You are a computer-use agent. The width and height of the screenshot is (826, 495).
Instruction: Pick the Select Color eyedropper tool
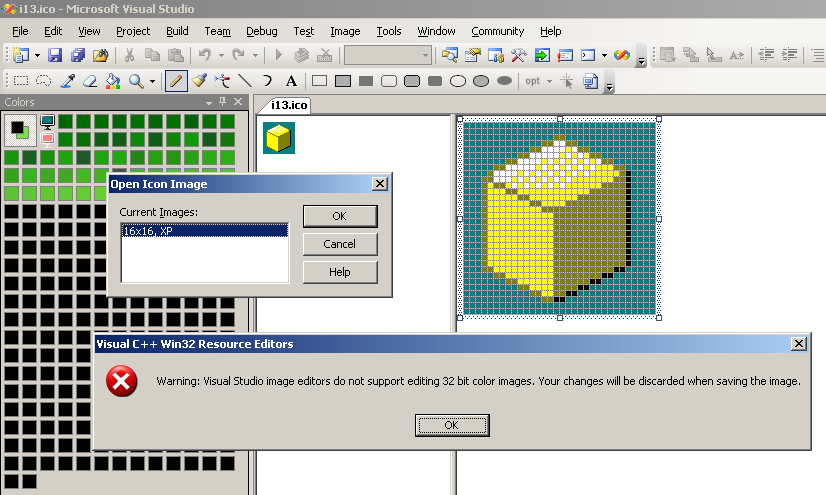point(67,81)
